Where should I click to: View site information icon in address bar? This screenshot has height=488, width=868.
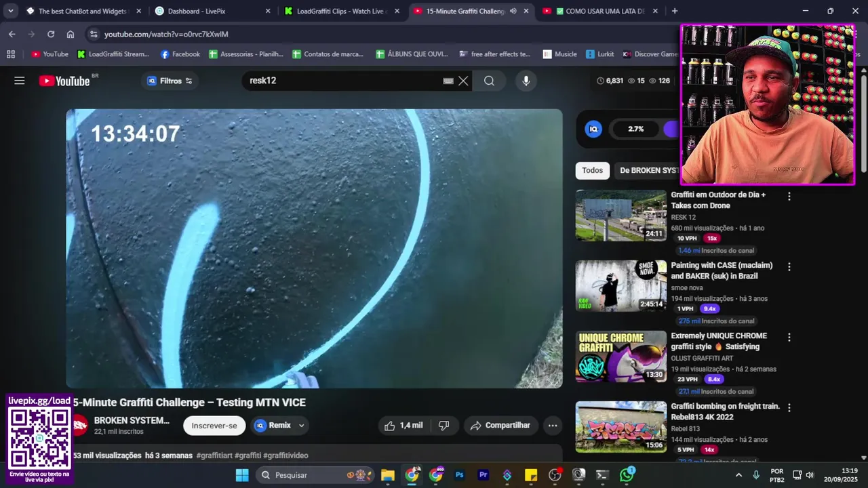94,34
